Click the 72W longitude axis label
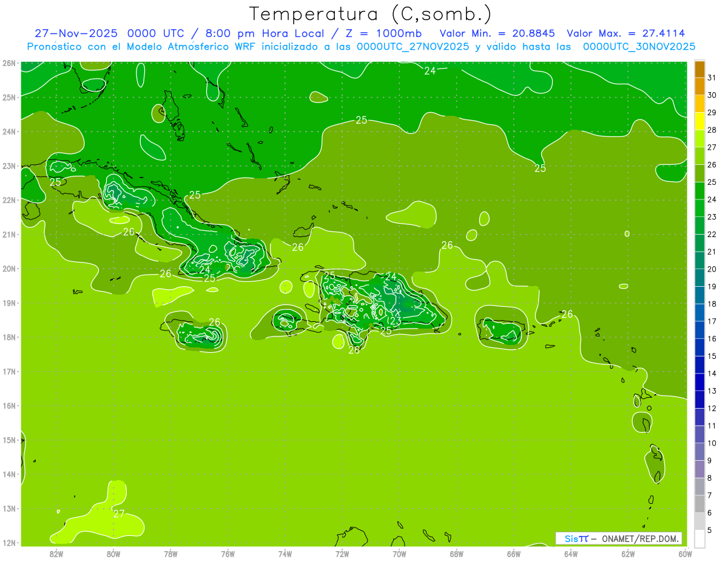Screen dimensions: 728x562 click(342, 554)
